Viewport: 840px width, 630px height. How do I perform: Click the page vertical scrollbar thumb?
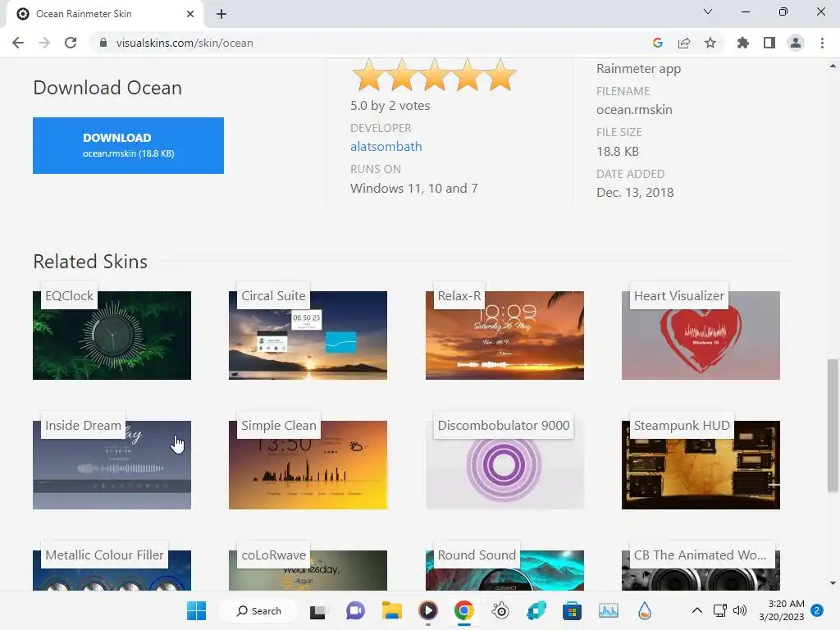click(x=833, y=426)
